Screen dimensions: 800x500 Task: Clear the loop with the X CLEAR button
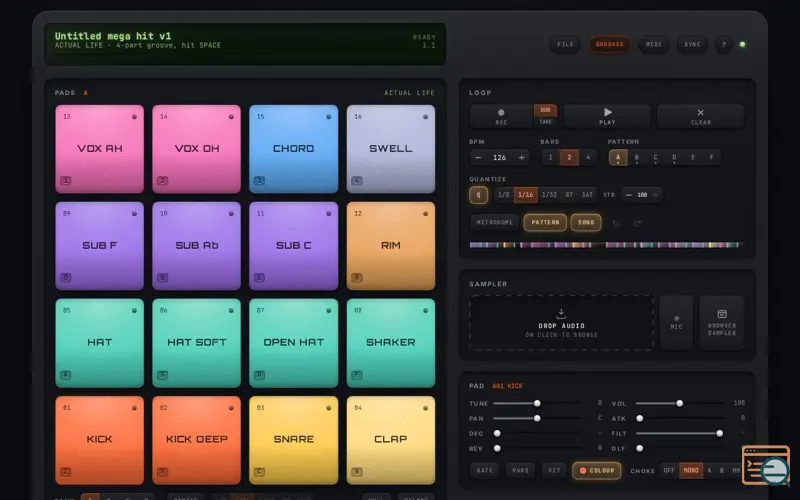[701, 116]
